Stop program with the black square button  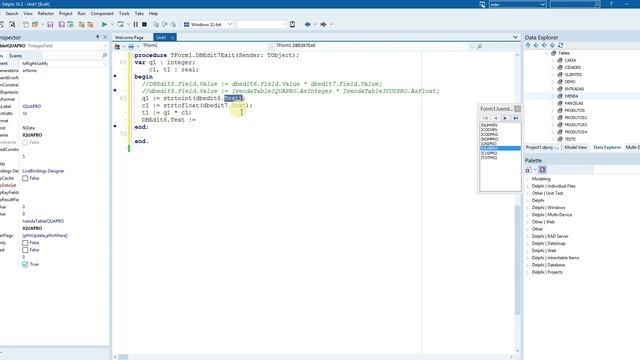[x=144, y=24]
